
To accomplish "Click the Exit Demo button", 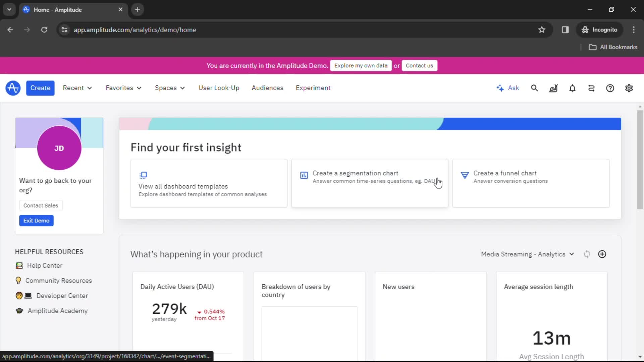I will point(36,220).
